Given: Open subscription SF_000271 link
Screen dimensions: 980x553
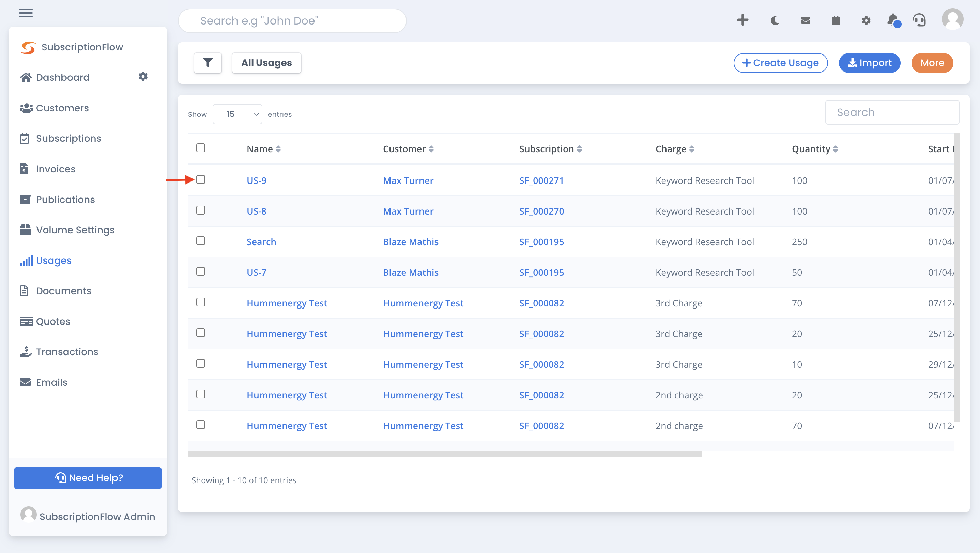Looking at the screenshot, I should [541, 180].
